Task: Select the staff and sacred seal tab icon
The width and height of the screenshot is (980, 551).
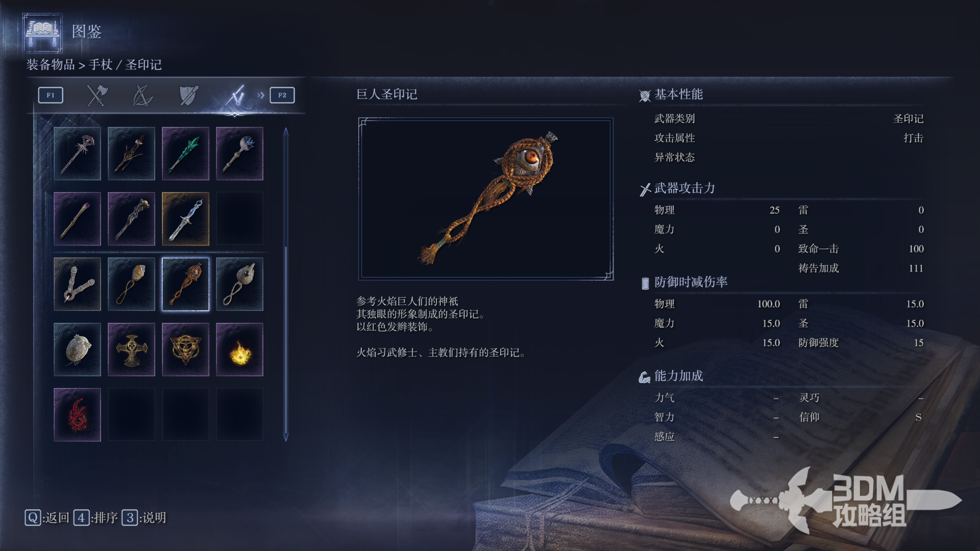Action: coord(236,95)
